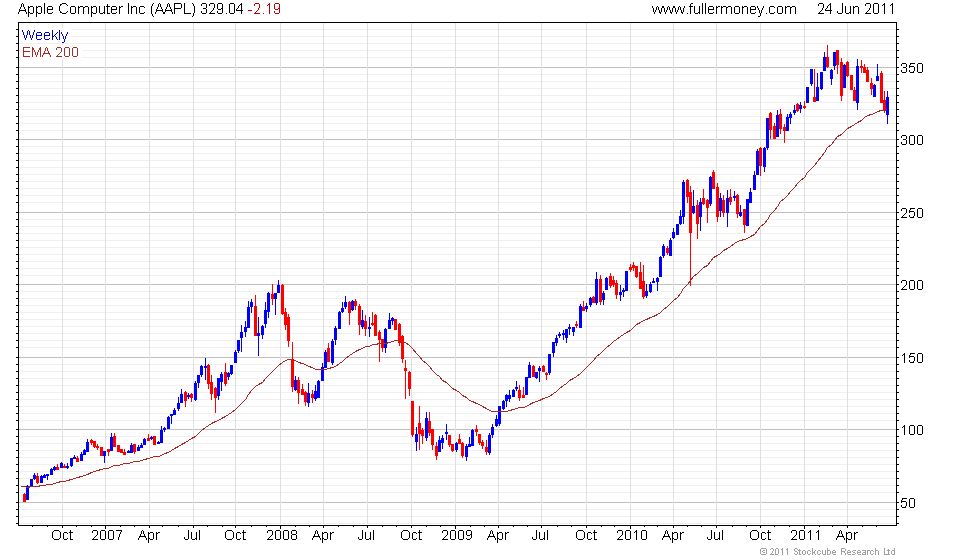Screen dimensions: 980x560
Task: Click the last price 329.04 in title
Action: coord(221,9)
